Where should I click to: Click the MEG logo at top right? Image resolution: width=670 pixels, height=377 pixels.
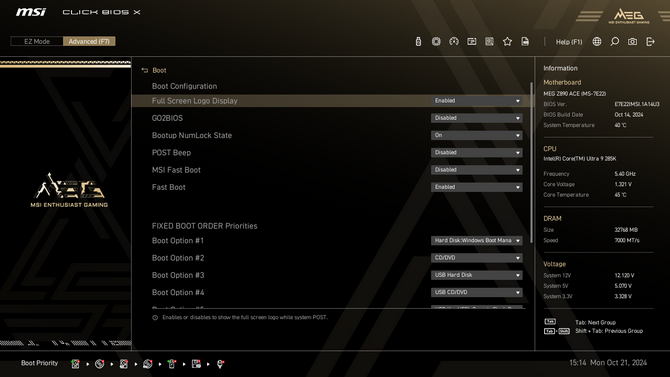click(x=629, y=16)
